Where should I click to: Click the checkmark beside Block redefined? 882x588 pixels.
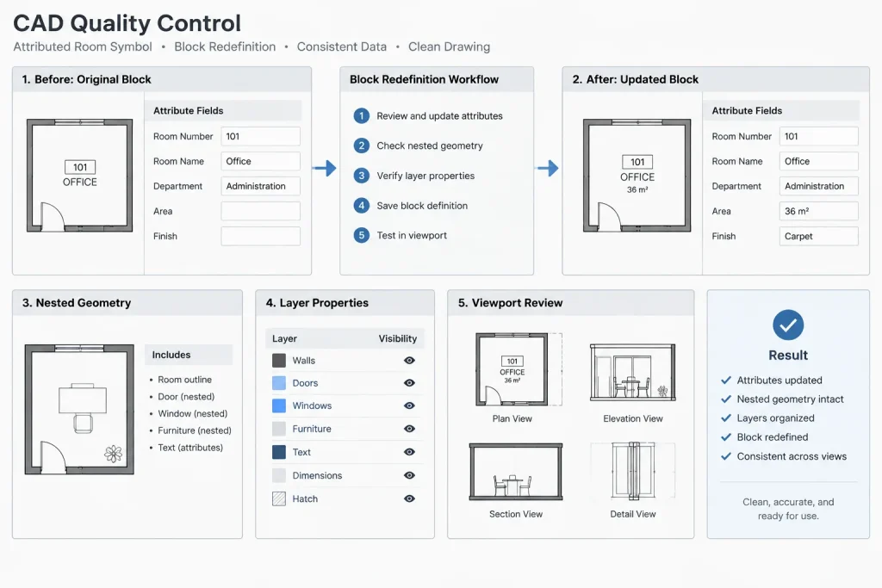coord(725,437)
